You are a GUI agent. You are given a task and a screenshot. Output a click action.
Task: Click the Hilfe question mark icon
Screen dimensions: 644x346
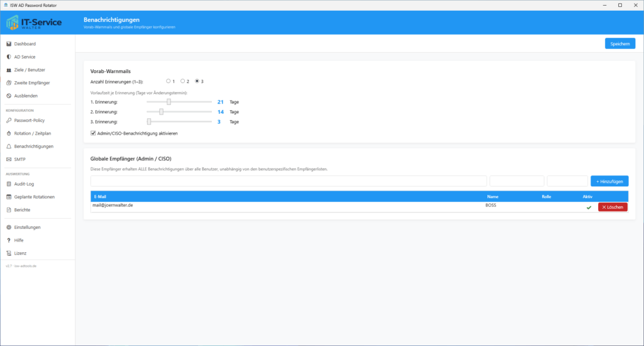[x=9, y=240]
